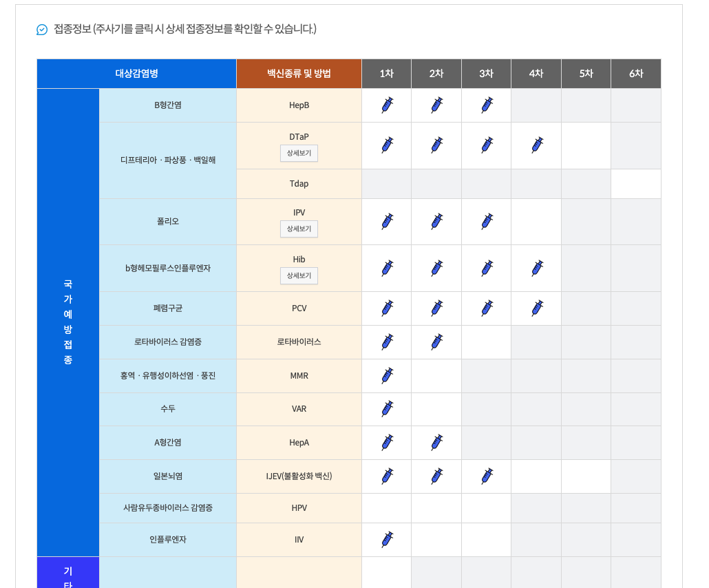View DTaP 3차 vaccination syringe

487,145
